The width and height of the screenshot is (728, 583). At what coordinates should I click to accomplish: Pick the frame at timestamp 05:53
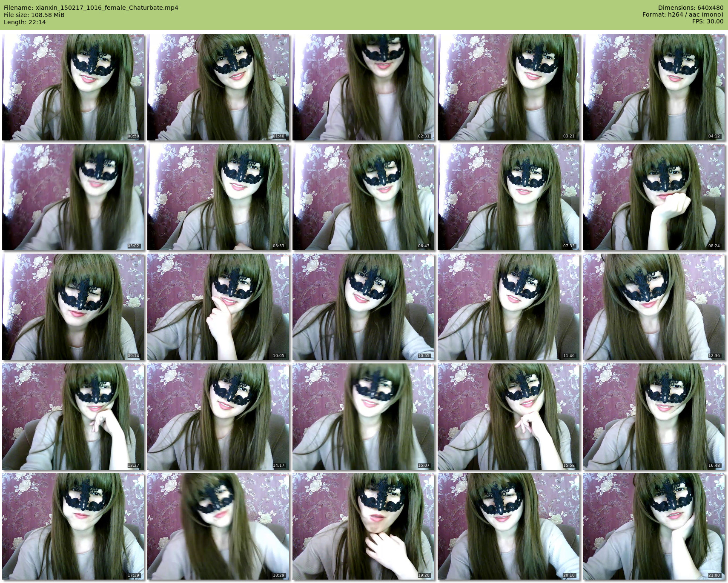218,197
